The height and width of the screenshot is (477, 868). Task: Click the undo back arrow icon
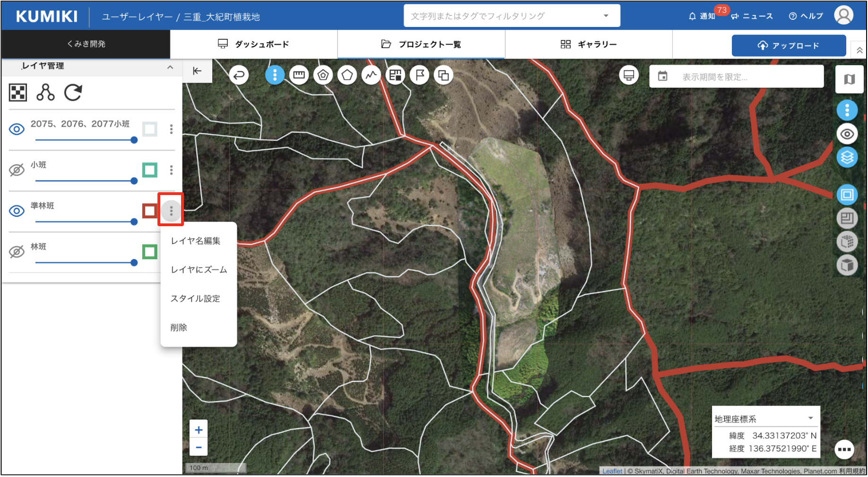point(239,75)
